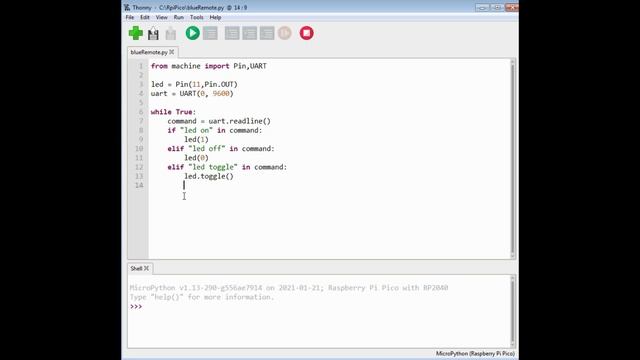Open the MicroPython (Raspberry Pi Pico) interpreter selector
The image size is (640, 360).
[475, 353]
